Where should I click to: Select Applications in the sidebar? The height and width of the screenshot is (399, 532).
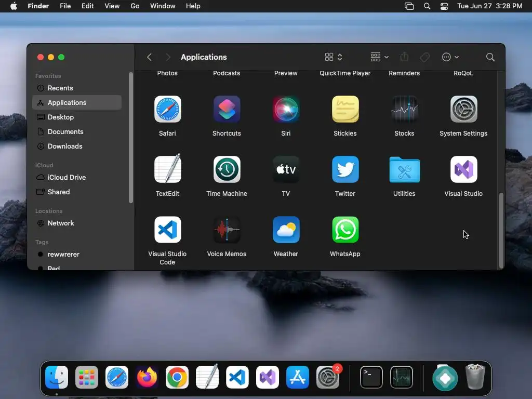[77, 102]
